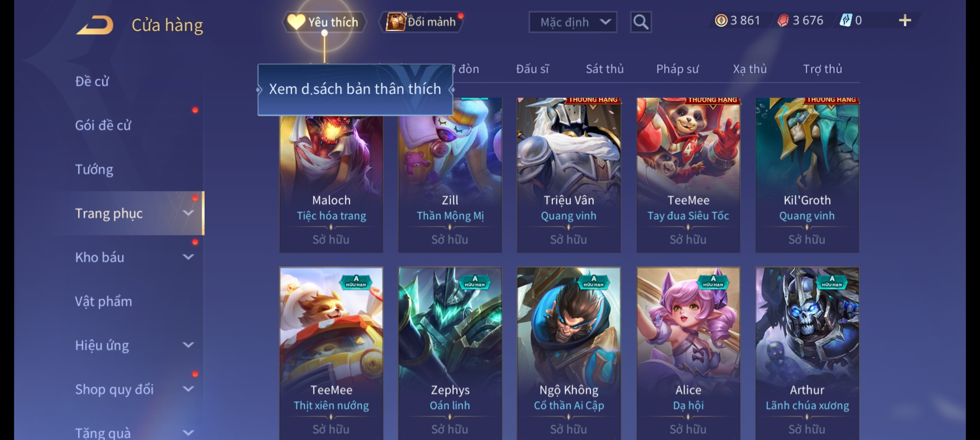Image resolution: width=980 pixels, height=440 pixels.
Task: Tap the plus icon to add currency
Action: [x=904, y=20]
